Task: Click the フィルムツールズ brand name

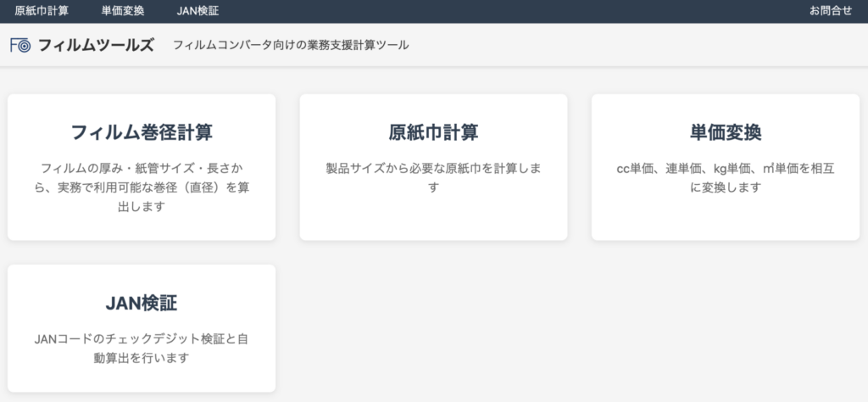Action: coord(96,45)
